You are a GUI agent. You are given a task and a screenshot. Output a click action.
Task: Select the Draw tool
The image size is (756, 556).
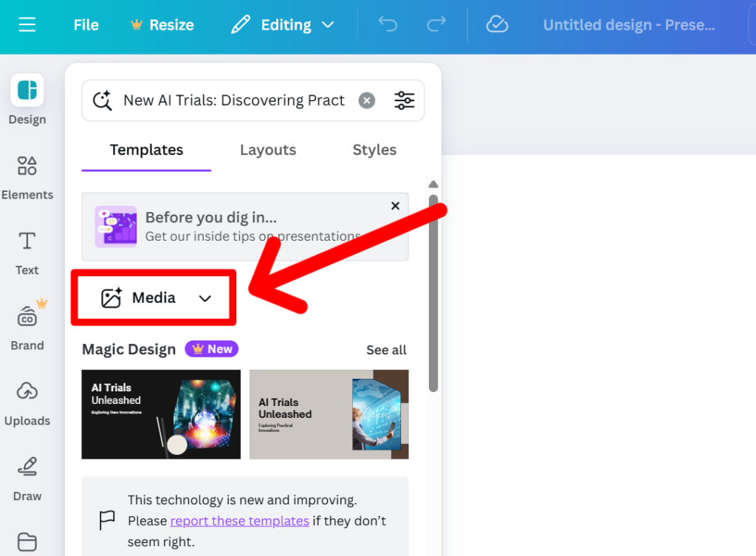(x=27, y=479)
